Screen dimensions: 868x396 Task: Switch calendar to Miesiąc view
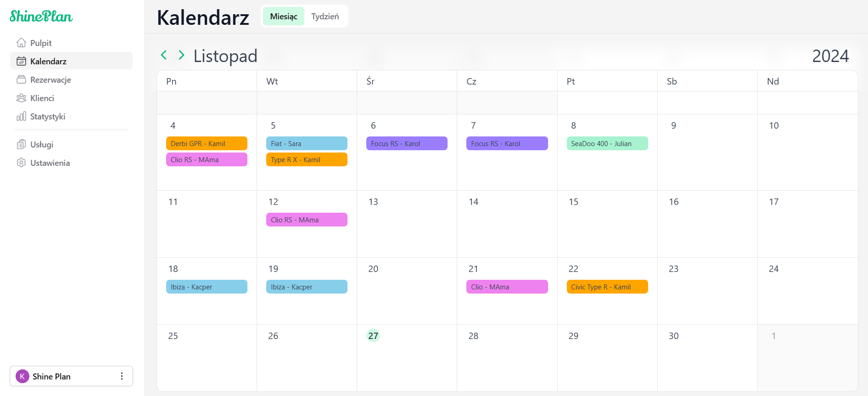click(284, 17)
